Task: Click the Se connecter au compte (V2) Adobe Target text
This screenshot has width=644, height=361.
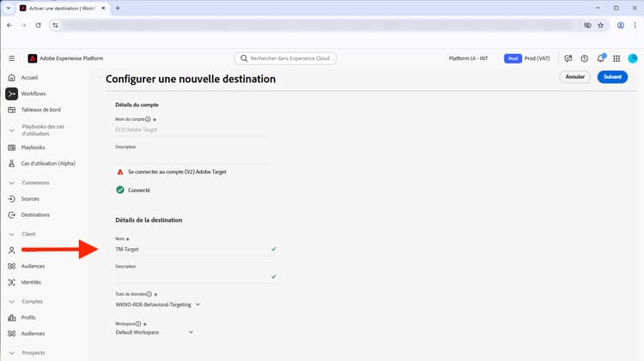Action: [x=177, y=171]
